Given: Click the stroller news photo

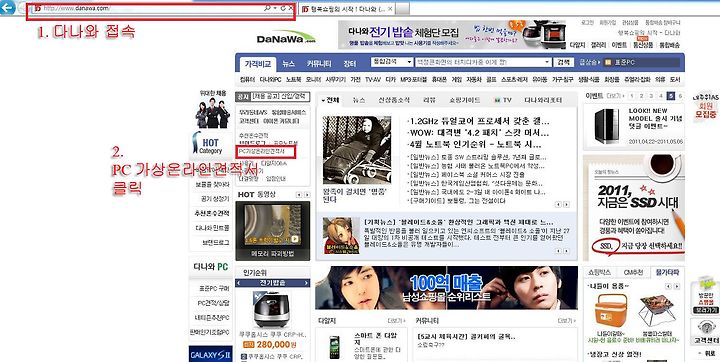Looking at the screenshot, I should (x=357, y=150).
